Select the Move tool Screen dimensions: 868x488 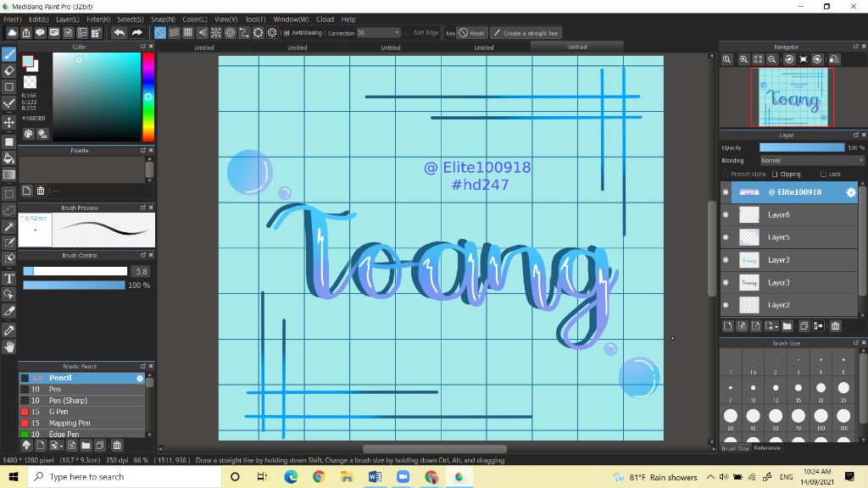pyautogui.click(x=8, y=122)
